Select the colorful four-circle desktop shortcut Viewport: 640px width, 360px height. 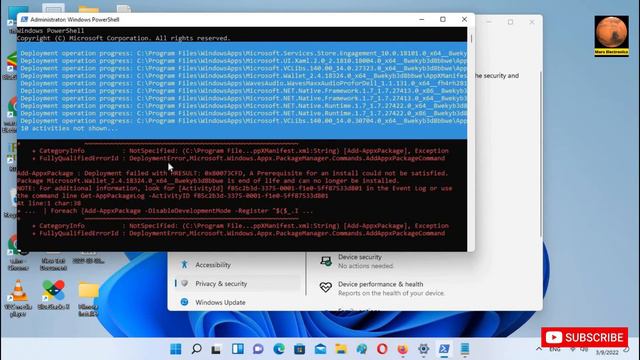point(53,295)
